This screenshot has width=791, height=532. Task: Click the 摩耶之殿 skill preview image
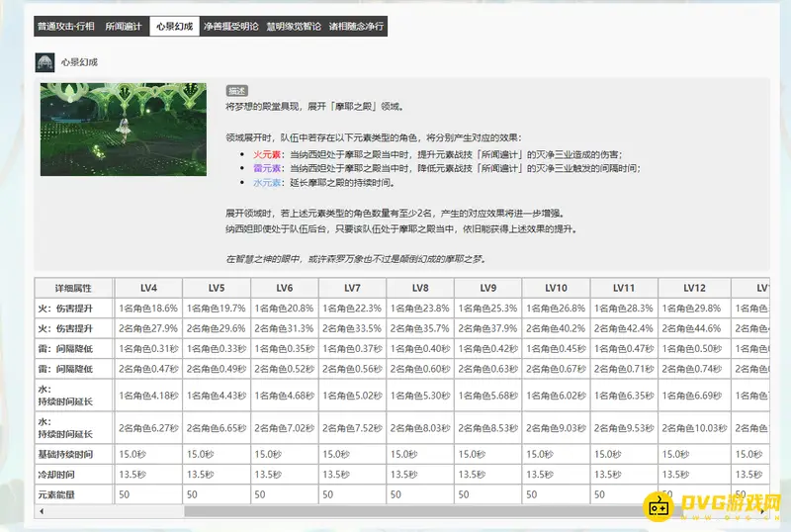tap(124, 130)
